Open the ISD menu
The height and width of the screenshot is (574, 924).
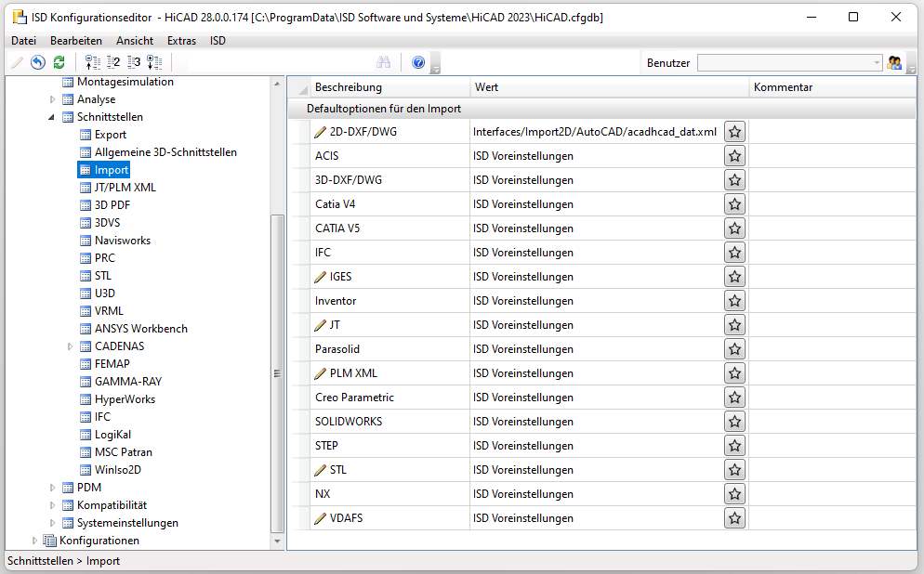[218, 41]
